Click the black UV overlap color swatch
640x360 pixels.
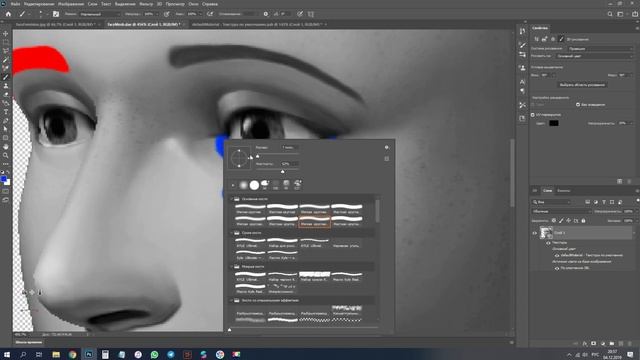tap(553, 123)
